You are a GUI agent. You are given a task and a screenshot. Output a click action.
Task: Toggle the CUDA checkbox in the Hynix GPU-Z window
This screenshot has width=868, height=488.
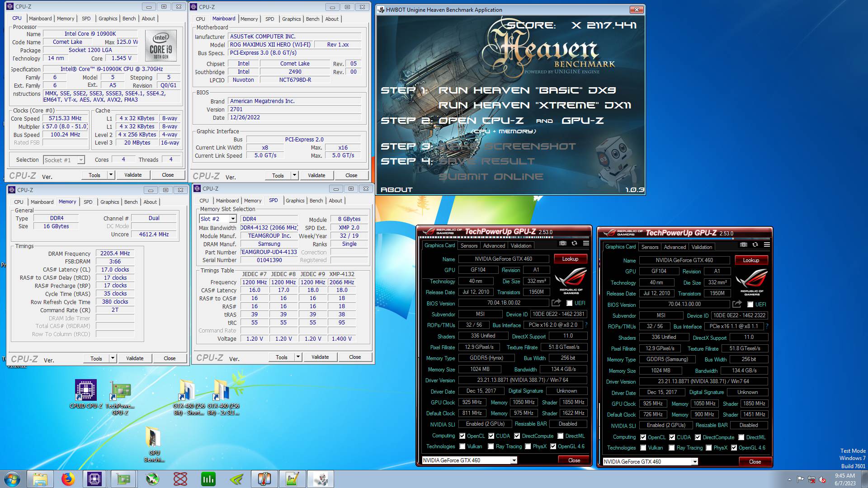click(x=491, y=436)
